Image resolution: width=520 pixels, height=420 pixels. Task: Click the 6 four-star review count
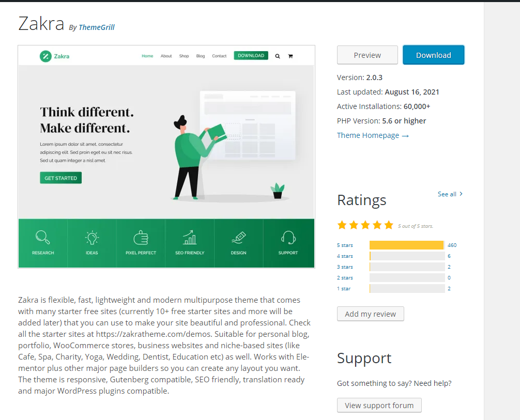[x=449, y=256]
